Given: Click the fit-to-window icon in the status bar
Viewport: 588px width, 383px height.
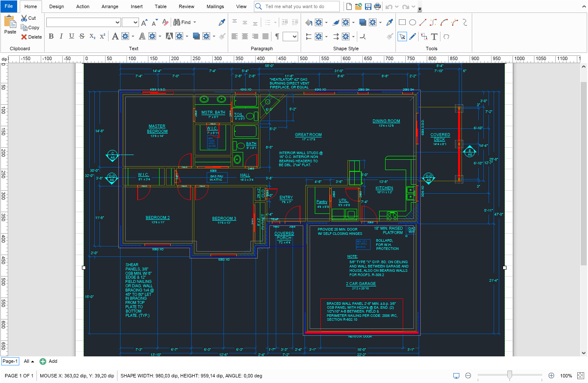Looking at the screenshot, I should point(581,376).
